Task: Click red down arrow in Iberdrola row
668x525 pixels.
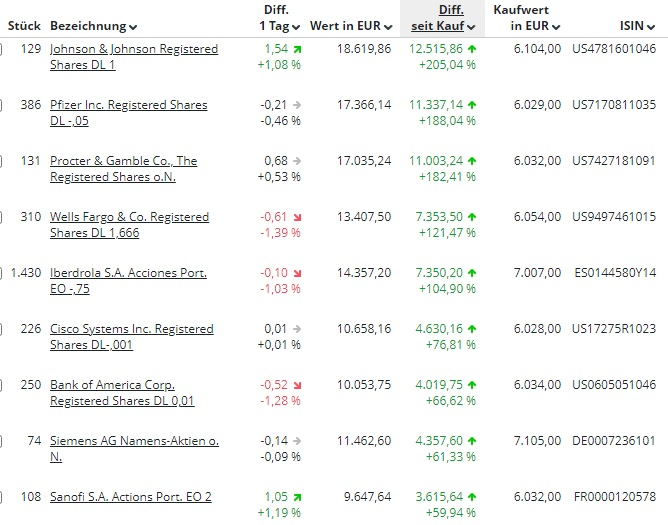Action: tap(296, 273)
